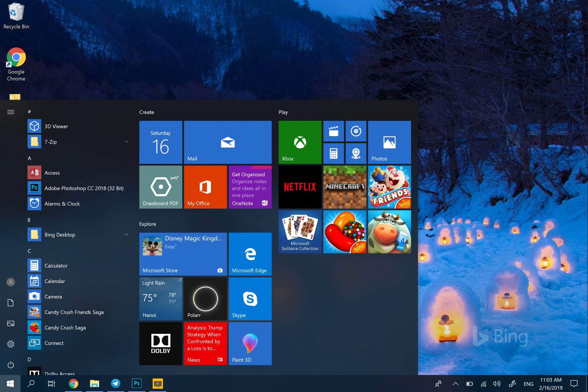This screenshot has height=392, width=588.
Task: Launch the Paint 3D tile
Action: point(250,343)
